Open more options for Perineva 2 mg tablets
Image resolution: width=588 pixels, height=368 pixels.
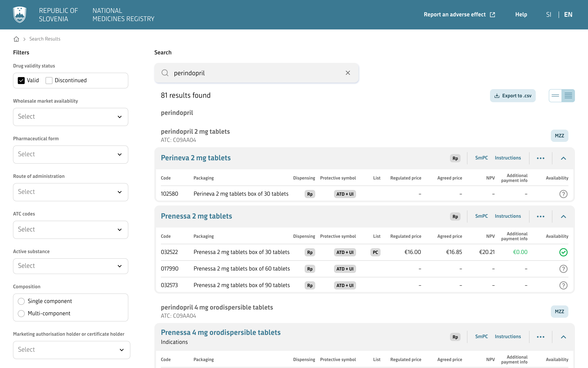[540, 158]
